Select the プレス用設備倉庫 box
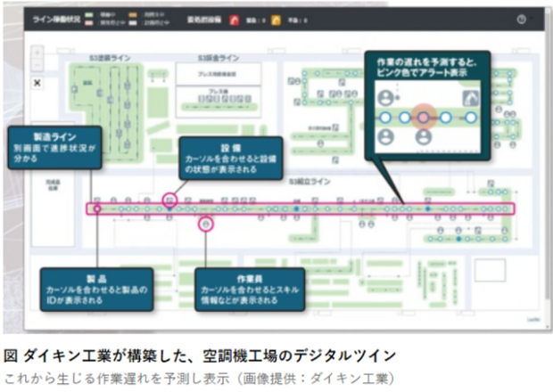This screenshot has height=392, width=553. pyautogui.click(x=219, y=74)
